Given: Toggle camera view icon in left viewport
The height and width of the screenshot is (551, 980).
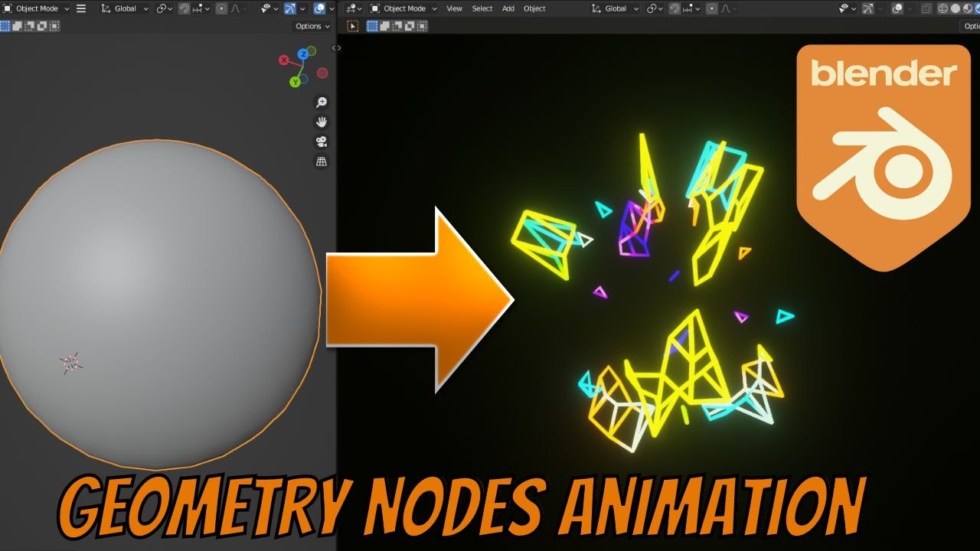Looking at the screenshot, I should pos(322,142).
